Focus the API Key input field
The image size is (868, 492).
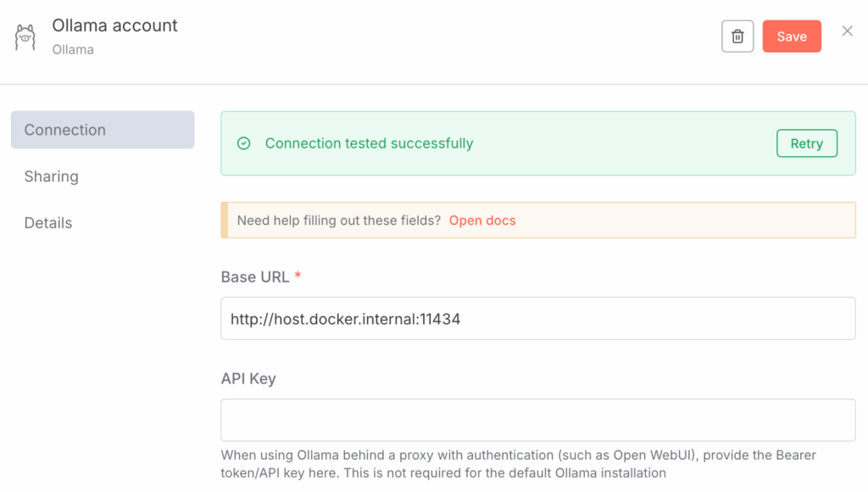point(538,420)
